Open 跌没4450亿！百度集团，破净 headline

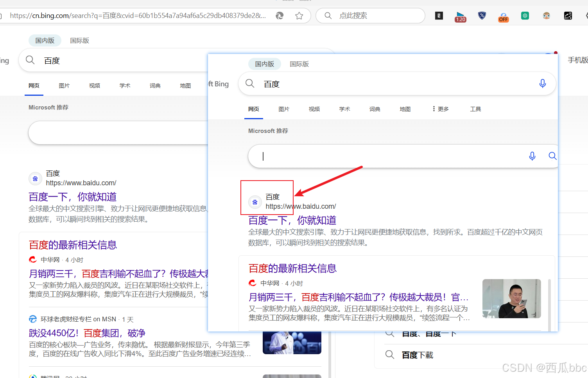click(x=87, y=333)
